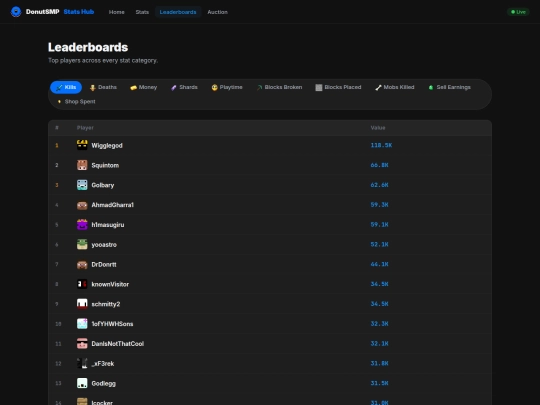Click the 31.8K value
Image resolution: width=540 pixels, height=405 pixels.
pos(379,363)
